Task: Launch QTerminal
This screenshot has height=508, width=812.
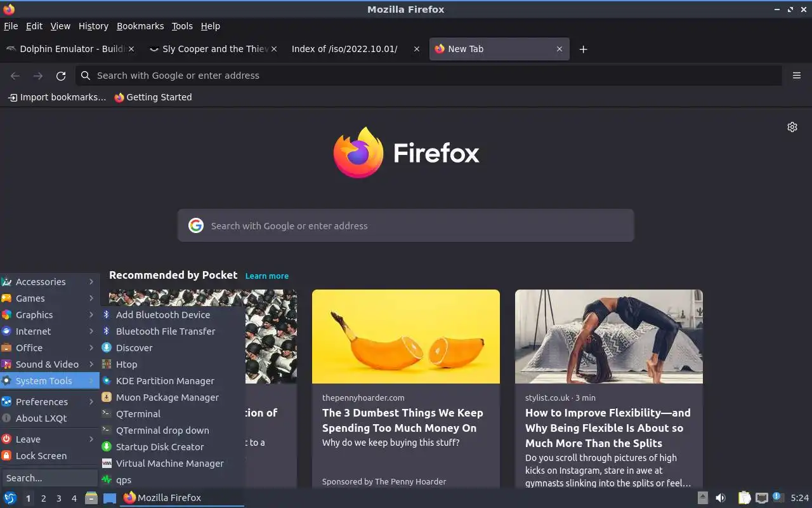Action: click(x=172, y=414)
